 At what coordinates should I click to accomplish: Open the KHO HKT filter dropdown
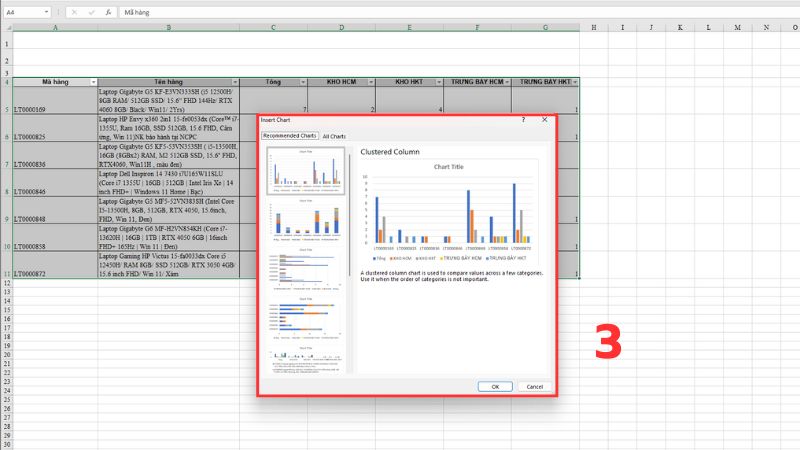point(439,82)
